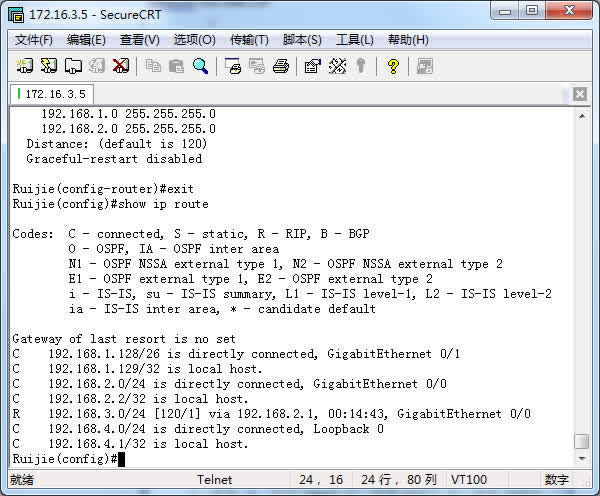Click the Connect toolbar icon
Image resolution: width=600 pixels, height=496 pixels.
pos(25,66)
